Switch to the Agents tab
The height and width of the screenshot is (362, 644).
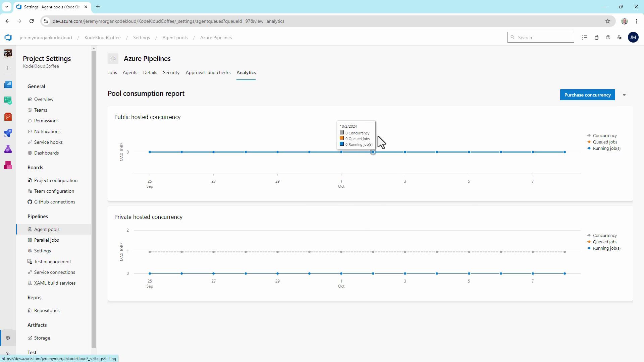(x=130, y=73)
